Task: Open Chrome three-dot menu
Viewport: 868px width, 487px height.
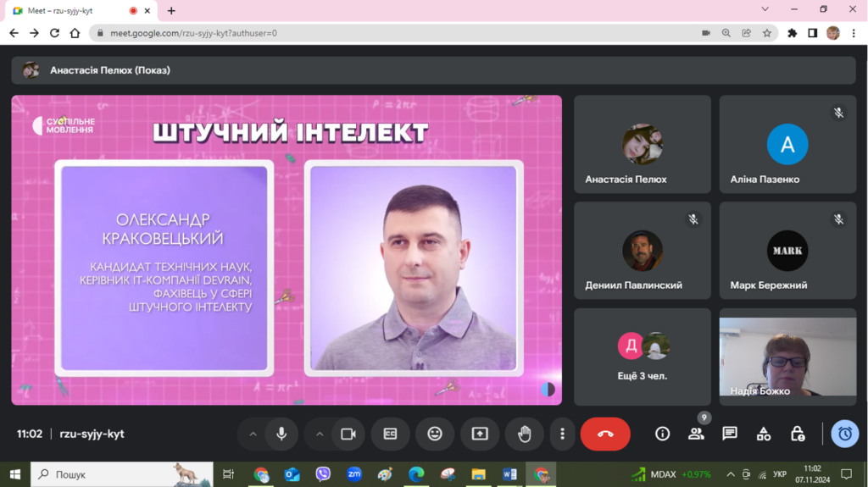Action: [854, 33]
